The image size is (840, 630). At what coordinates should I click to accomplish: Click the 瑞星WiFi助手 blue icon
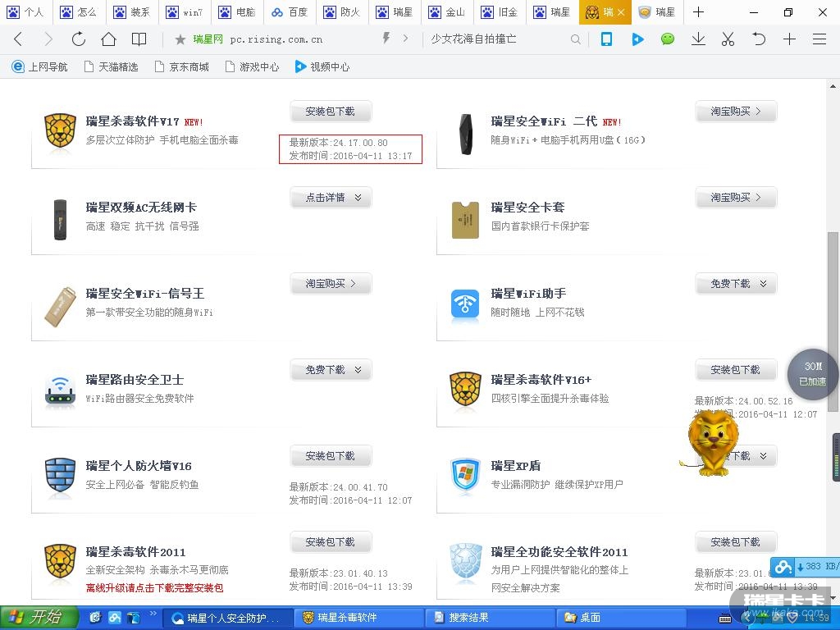[465, 305]
